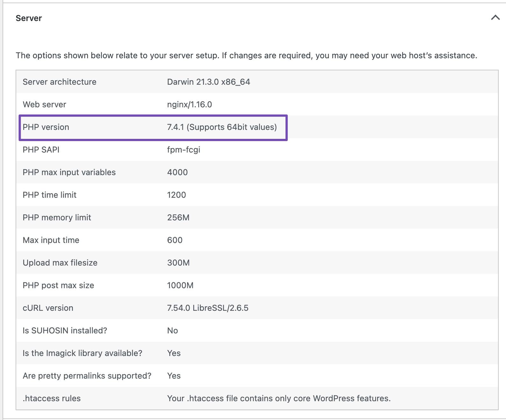Select '.htaccess rules' label
This screenshot has height=420, width=506.
coord(52,398)
